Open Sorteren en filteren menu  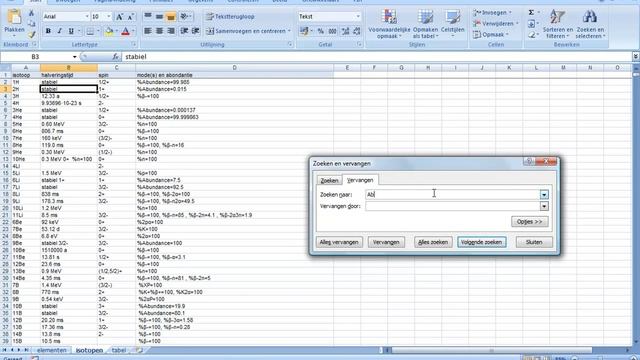(558, 24)
